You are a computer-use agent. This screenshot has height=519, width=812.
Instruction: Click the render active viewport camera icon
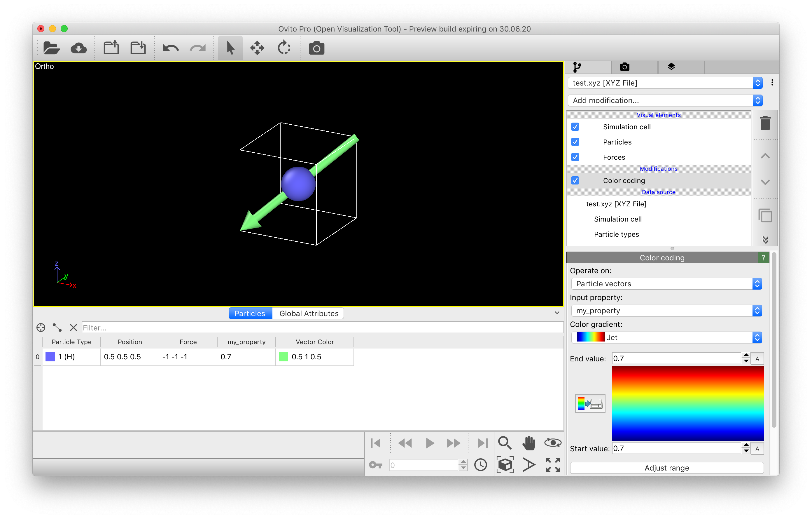coord(316,48)
